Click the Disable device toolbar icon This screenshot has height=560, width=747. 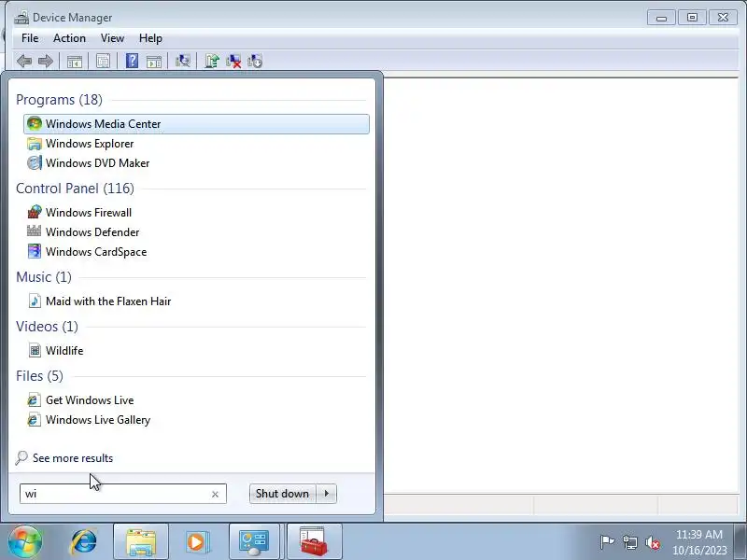pyautogui.click(x=255, y=61)
